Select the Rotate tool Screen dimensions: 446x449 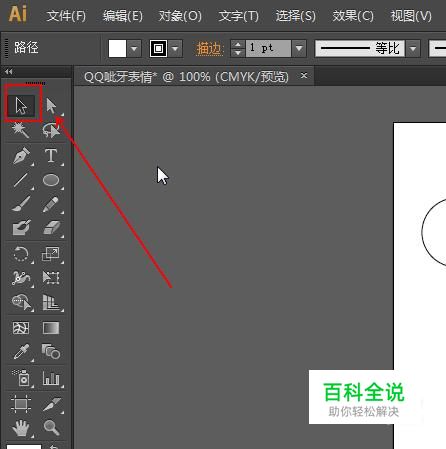click(x=21, y=254)
